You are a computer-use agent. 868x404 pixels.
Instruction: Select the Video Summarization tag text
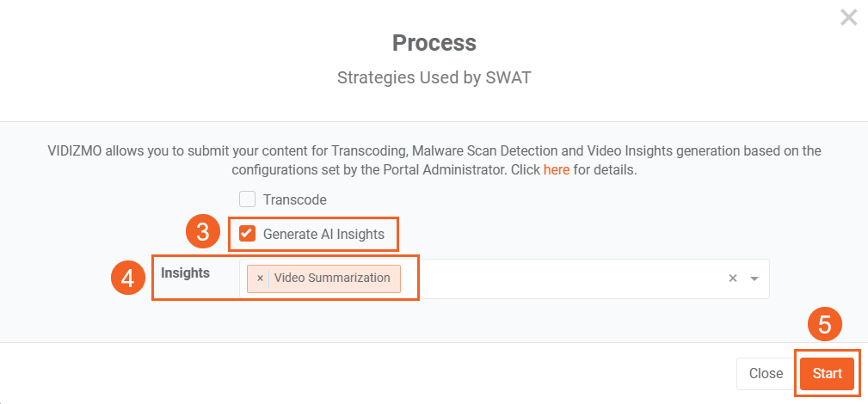(332, 278)
